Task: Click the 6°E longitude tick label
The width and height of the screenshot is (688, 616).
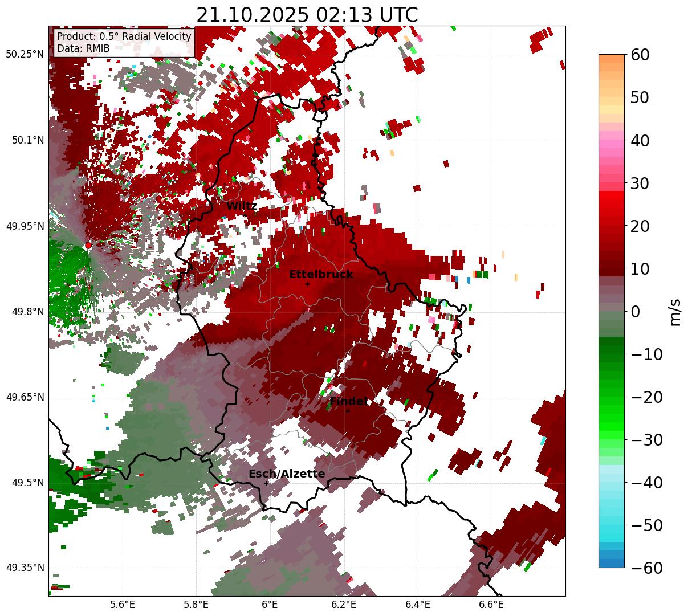Action: click(270, 605)
